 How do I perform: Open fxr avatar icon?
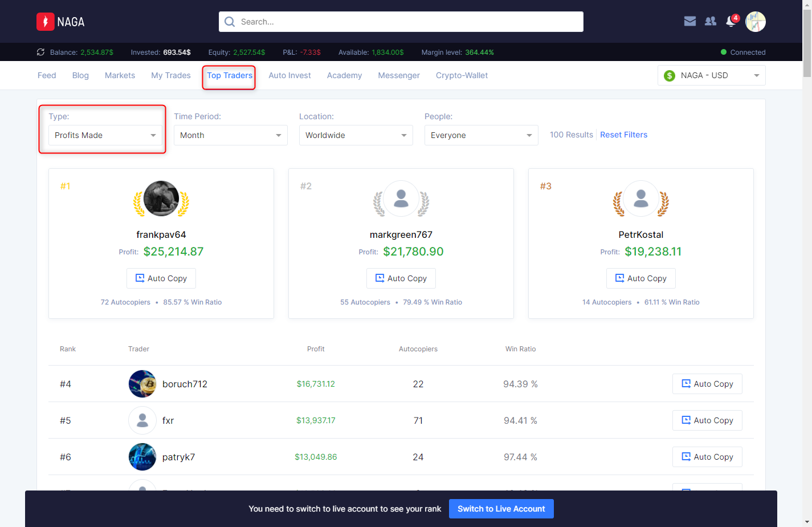coord(142,420)
